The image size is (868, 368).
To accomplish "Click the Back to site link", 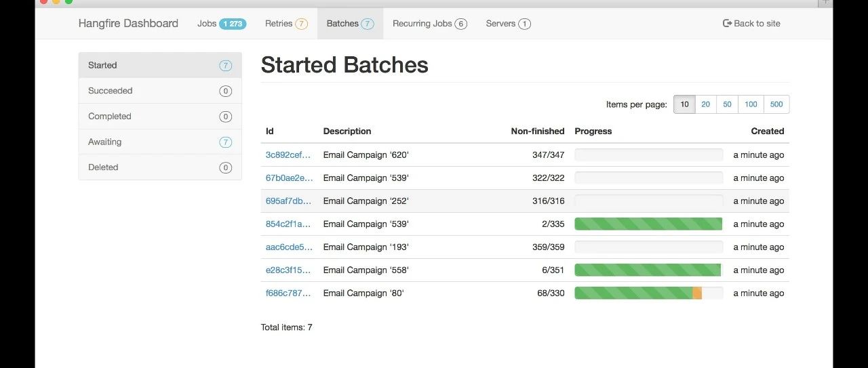I will coord(751,24).
